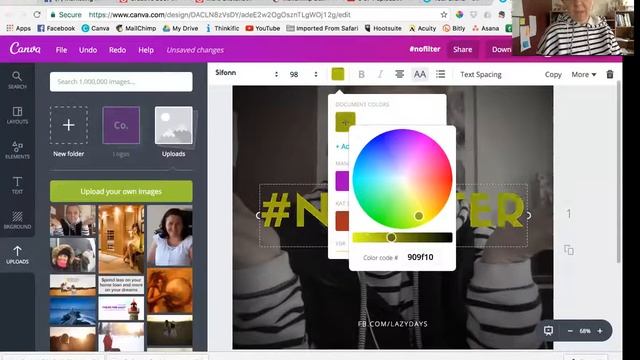640x360 pixels.
Task: Change text alignment
Action: click(400, 74)
